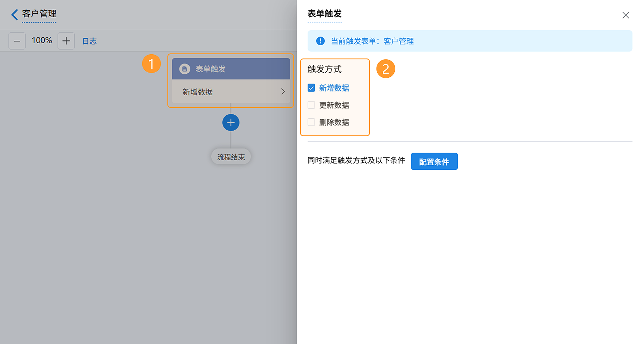Click the 表单触发 panel title
644x344 pixels.
(325, 14)
